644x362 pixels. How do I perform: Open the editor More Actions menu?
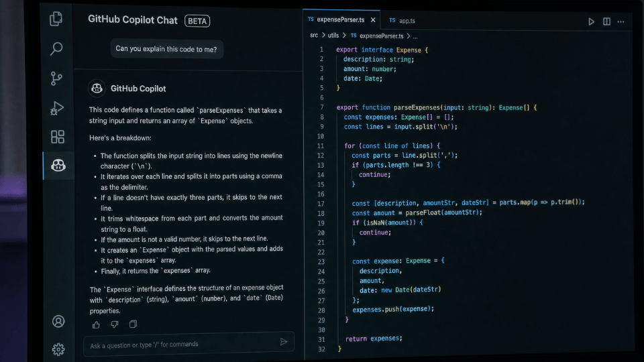point(621,21)
